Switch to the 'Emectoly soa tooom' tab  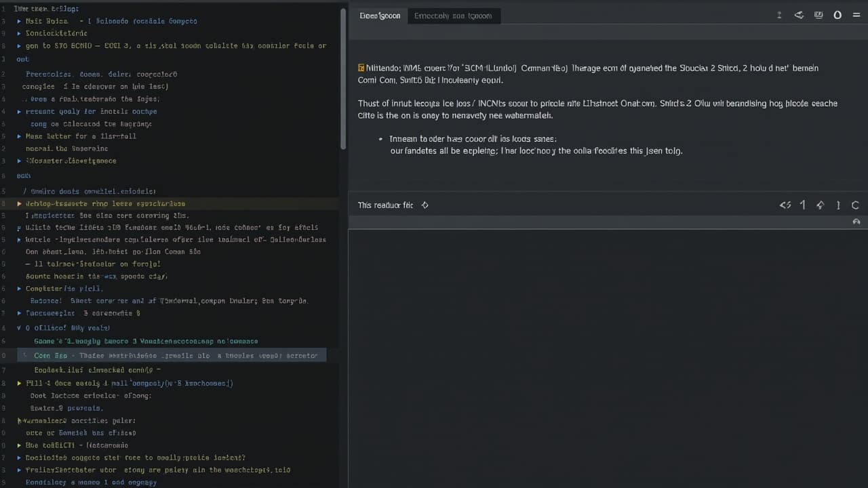pyautogui.click(x=453, y=16)
